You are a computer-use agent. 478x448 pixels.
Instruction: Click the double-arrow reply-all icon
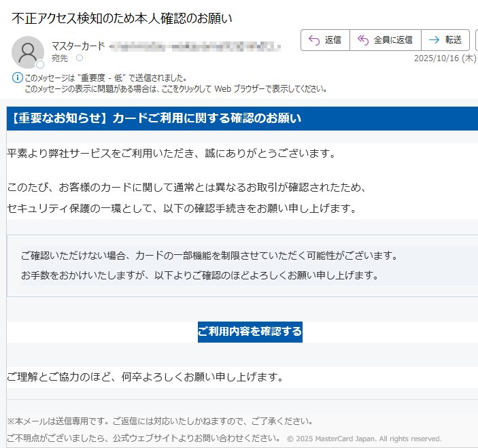click(x=363, y=40)
